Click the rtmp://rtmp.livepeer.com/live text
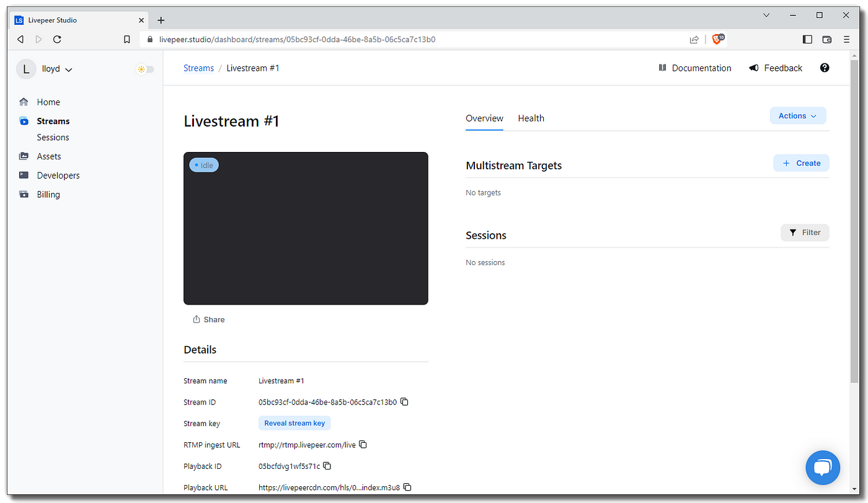Viewport: 868px width, 503px height. click(x=307, y=445)
